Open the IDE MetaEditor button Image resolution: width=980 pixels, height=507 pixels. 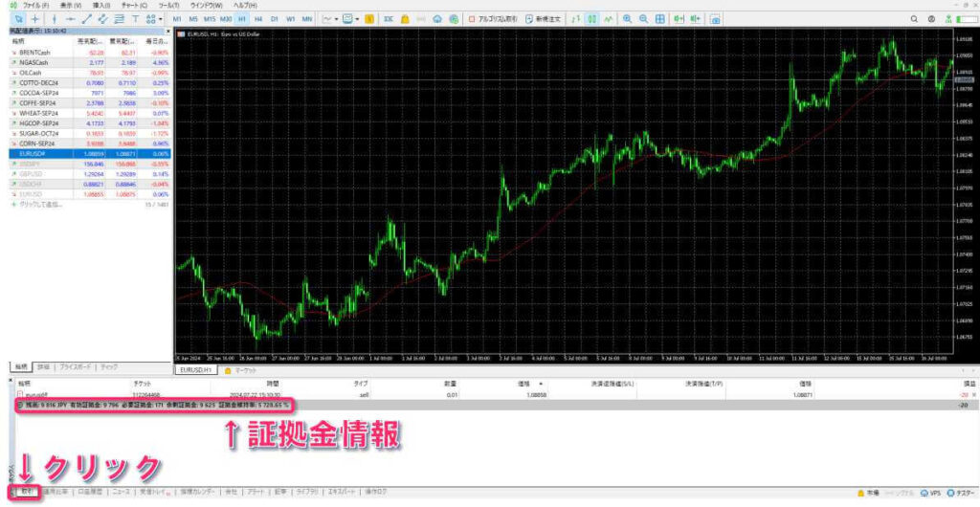point(389,19)
